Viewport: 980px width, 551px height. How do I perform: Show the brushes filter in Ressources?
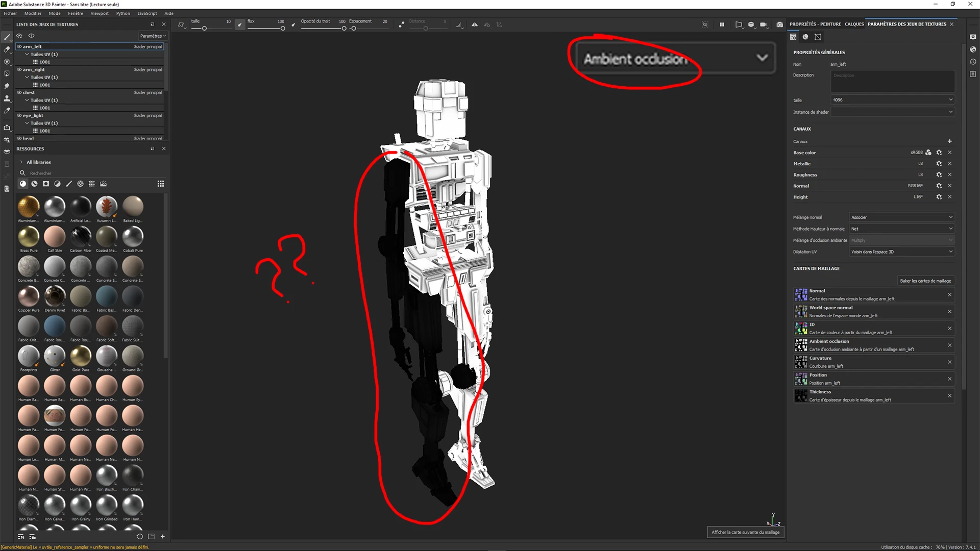[x=69, y=184]
